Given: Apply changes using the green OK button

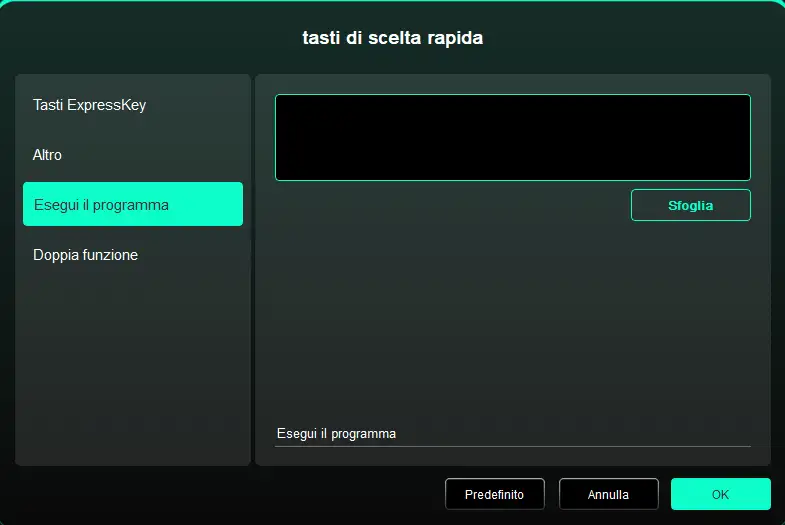Looking at the screenshot, I should tap(720, 494).
